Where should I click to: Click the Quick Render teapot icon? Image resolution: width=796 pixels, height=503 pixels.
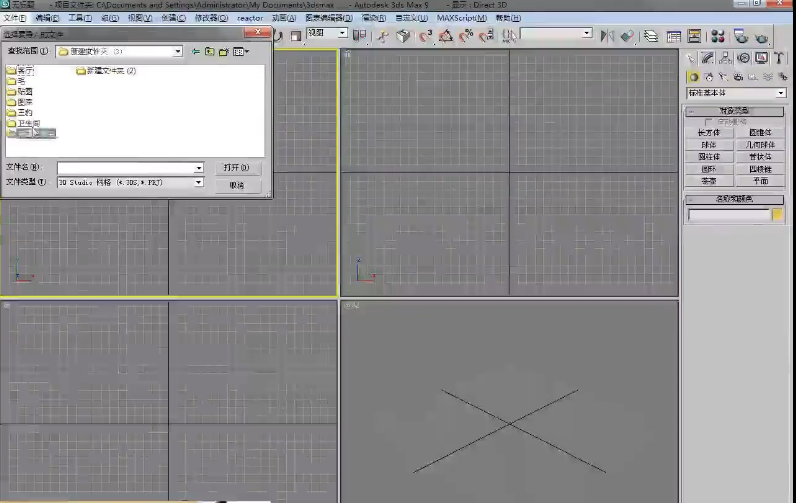pyautogui.click(x=761, y=37)
